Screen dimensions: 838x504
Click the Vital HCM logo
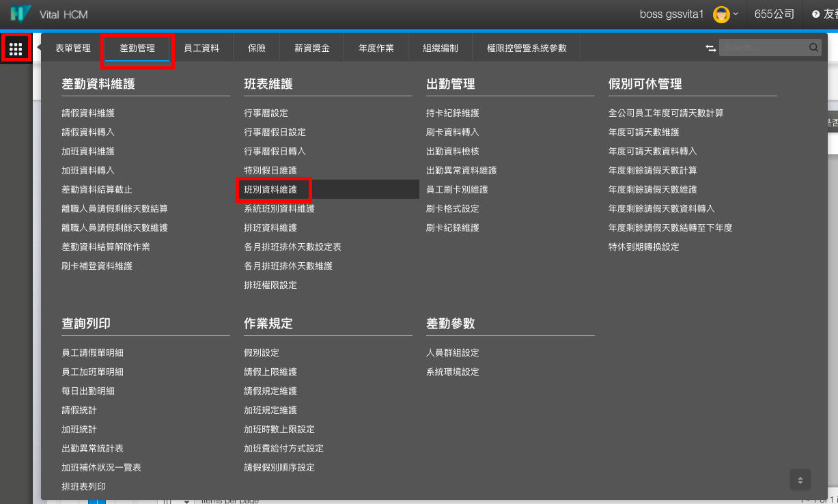21,14
